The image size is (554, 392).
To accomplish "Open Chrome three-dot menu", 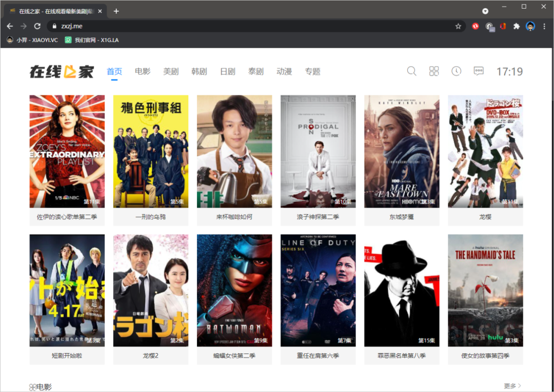I will click(544, 26).
